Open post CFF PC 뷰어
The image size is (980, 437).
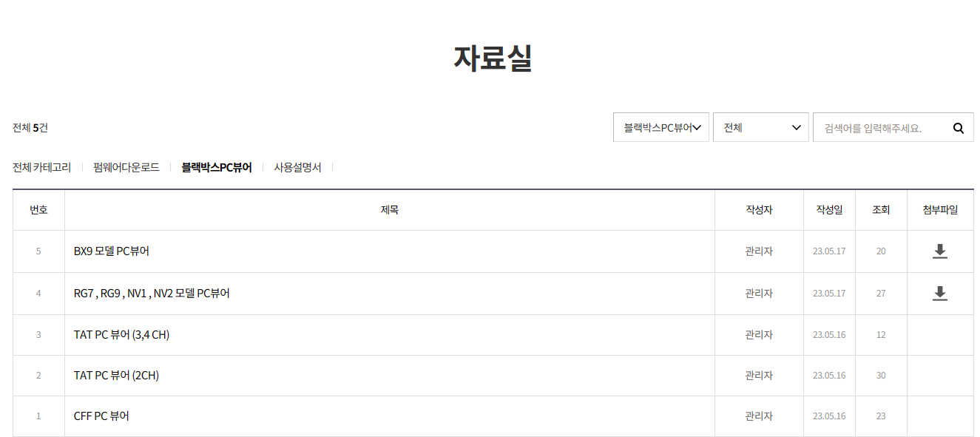[x=101, y=416]
